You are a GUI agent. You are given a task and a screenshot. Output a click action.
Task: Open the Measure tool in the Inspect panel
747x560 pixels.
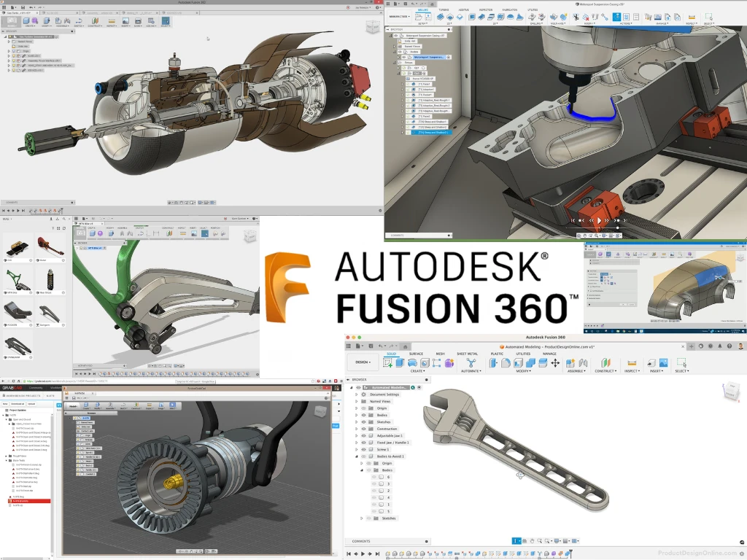click(x=631, y=362)
